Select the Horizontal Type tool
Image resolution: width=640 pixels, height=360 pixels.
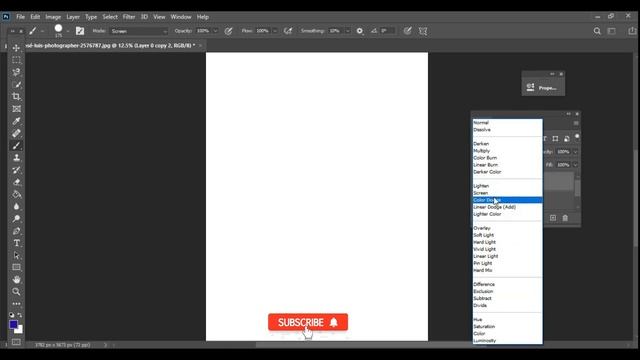(x=16, y=243)
